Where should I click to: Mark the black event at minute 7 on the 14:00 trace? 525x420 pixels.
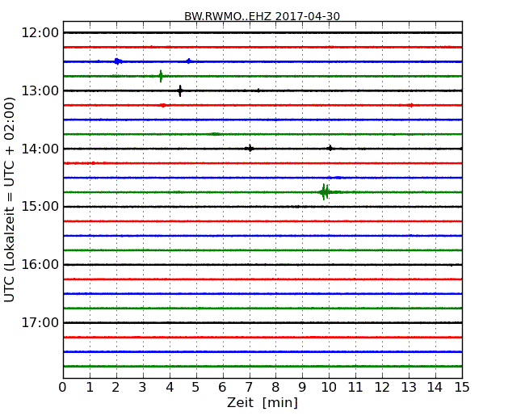point(249,149)
